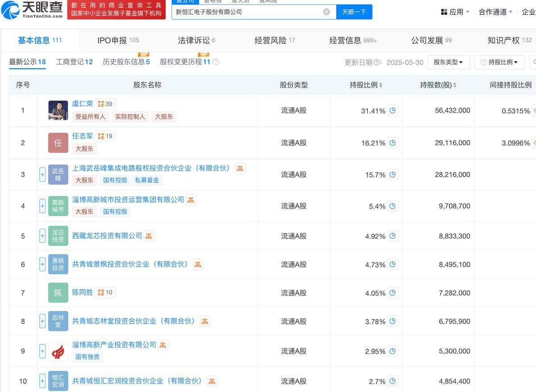536x392 pixels.
Task: View equity structure icon for 淄博高新城市投资运营集团
Action: (x=191, y=200)
